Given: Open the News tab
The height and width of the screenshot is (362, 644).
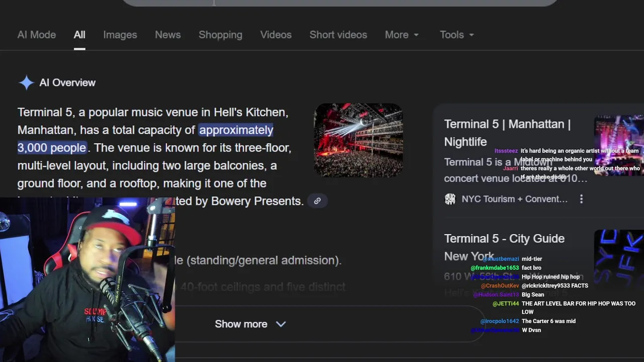Looking at the screenshot, I should (168, 35).
